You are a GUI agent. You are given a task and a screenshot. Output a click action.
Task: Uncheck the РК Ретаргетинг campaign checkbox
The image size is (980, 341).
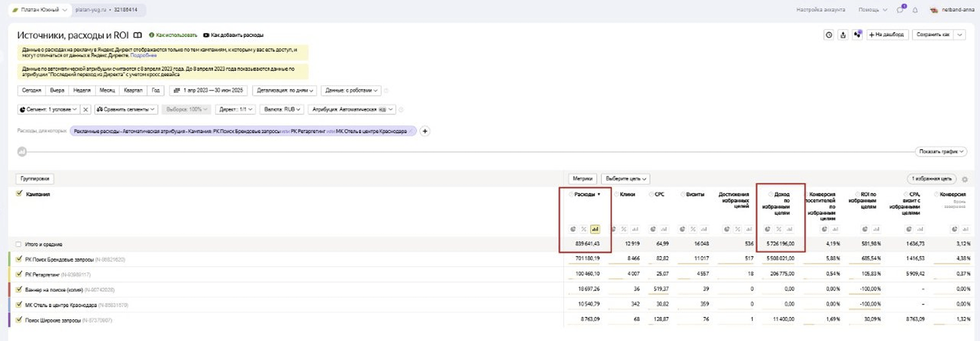[19, 275]
